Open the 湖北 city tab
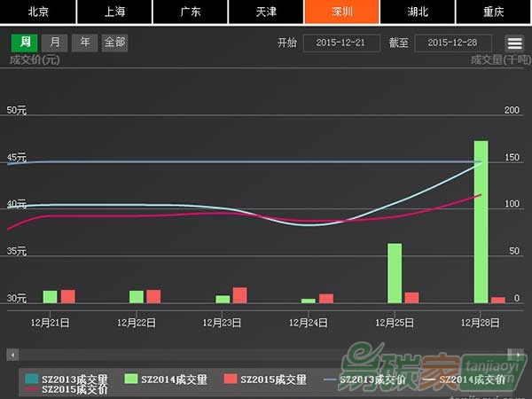Image resolution: width=532 pixels, height=399 pixels. (x=419, y=12)
